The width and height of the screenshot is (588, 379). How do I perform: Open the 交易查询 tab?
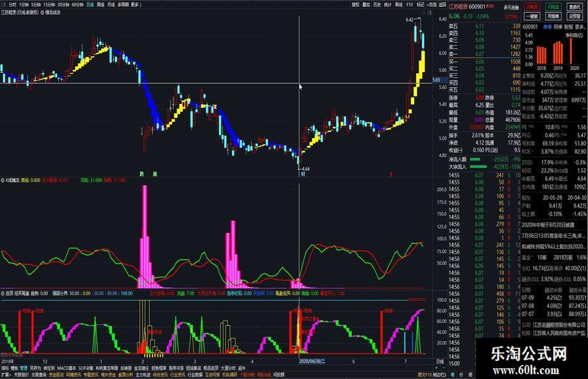39,375
